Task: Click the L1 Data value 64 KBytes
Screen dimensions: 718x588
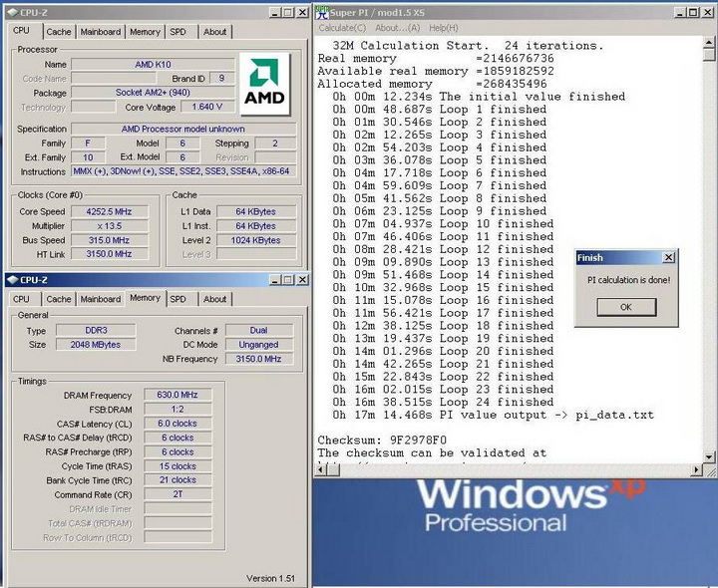Action: tap(256, 212)
